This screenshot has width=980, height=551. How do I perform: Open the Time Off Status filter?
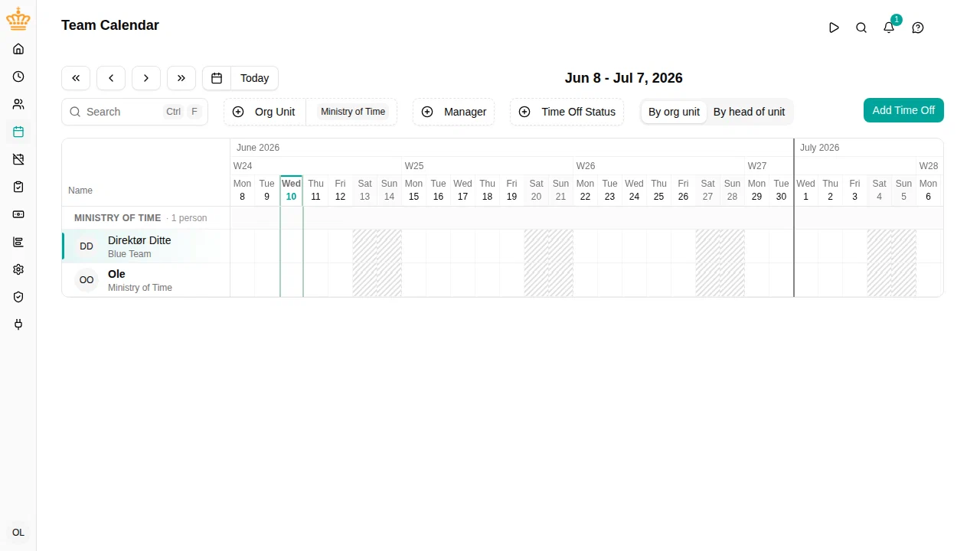point(567,112)
